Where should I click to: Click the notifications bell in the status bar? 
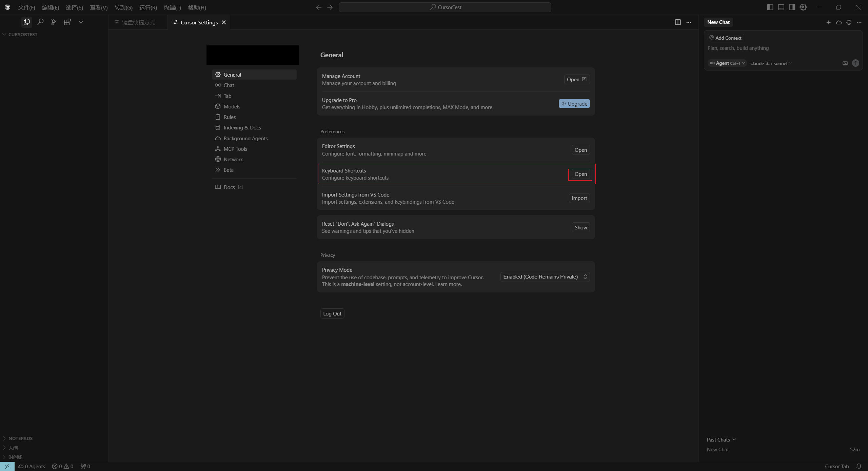click(859, 466)
